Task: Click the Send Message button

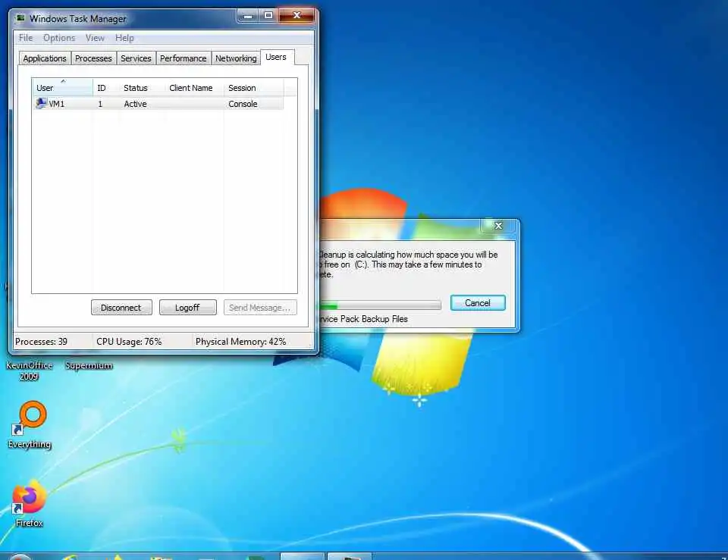Action: coord(260,308)
